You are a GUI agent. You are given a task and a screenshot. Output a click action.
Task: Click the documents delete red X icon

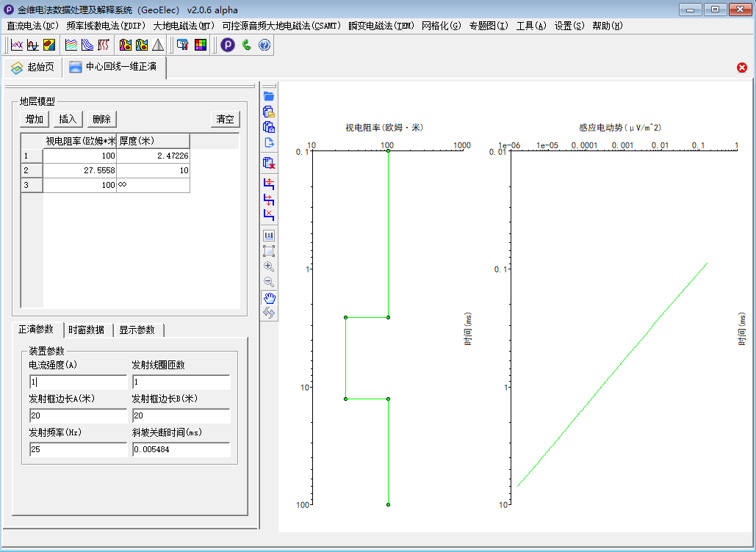click(x=269, y=163)
